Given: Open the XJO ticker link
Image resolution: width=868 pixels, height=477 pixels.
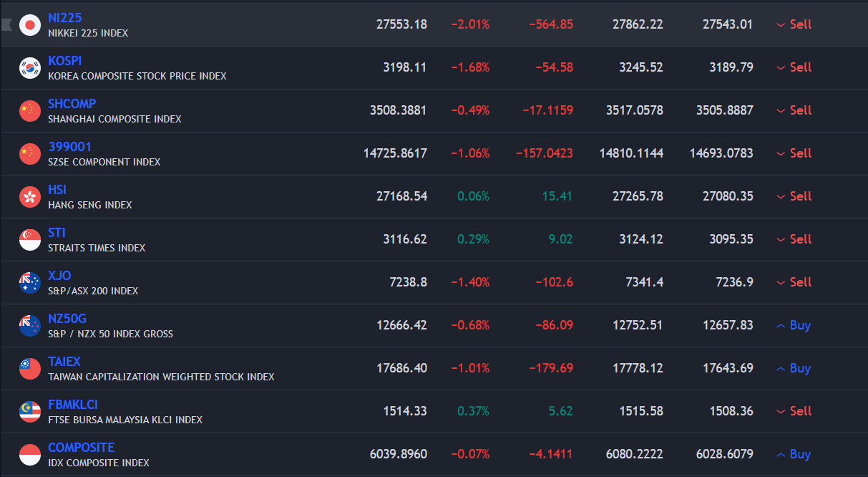Looking at the screenshot, I should pos(59,276).
